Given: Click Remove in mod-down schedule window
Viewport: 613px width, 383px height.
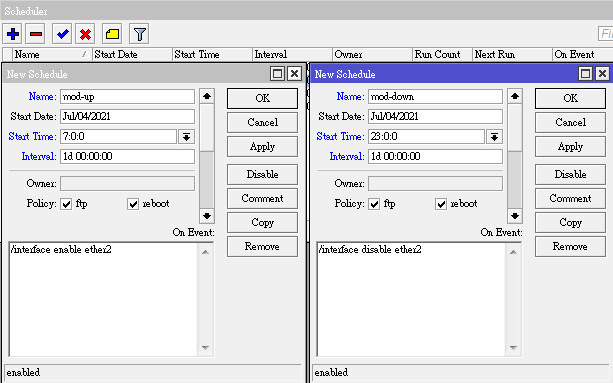Looking at the screenshot, I should pyautogui.click(x=570, y=247).
